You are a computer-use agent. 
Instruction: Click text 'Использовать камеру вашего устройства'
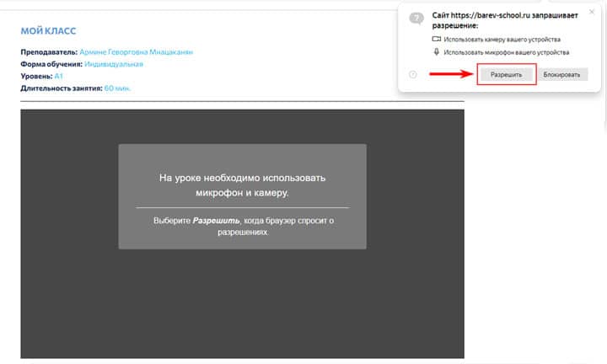502,40
